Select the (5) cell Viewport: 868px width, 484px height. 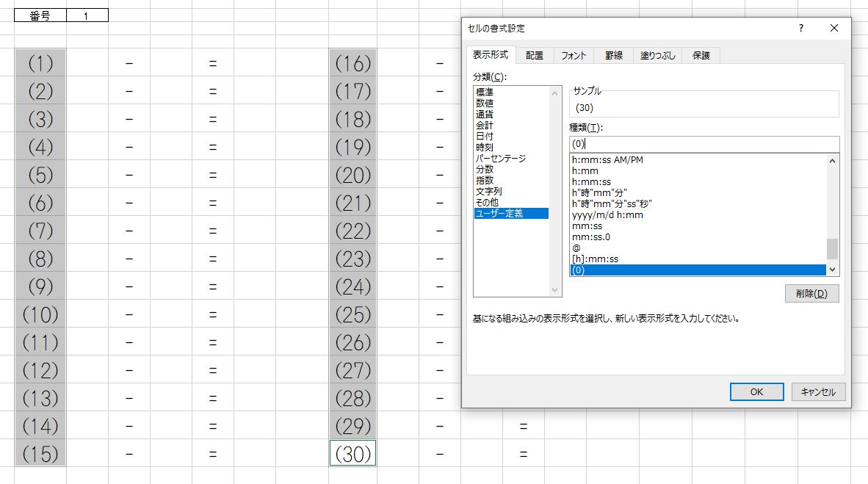(40, 175)
